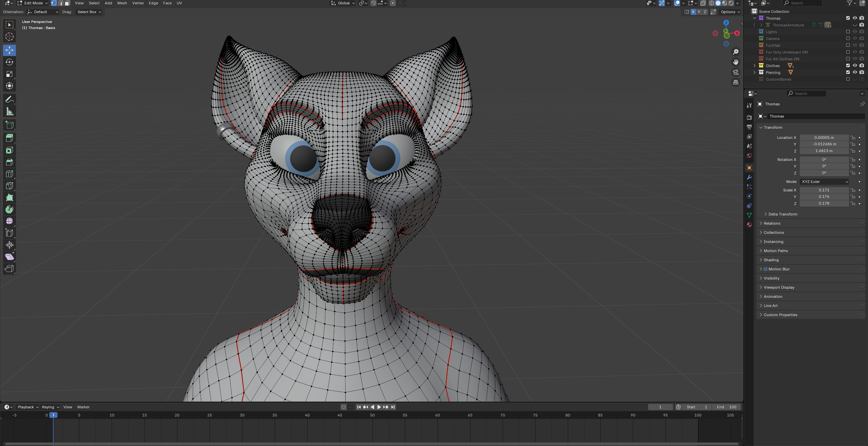Viewport: 868px width, 446px height.
Task: Open the Edge menu
Action: (x=153, y=3)
